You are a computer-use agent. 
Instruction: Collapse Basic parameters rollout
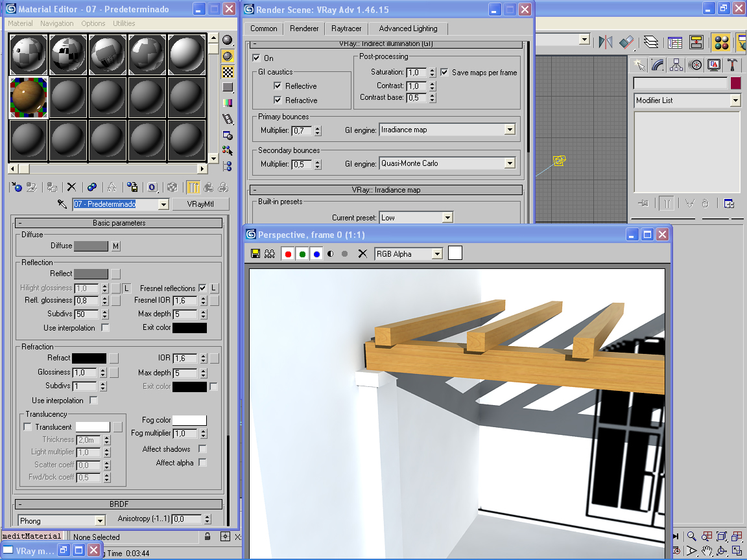click(x=119, y=223)
